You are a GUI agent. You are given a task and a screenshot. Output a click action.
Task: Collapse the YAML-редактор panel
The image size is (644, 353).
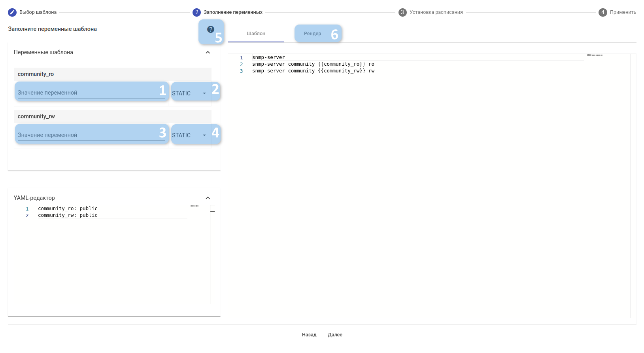(208, 198)
